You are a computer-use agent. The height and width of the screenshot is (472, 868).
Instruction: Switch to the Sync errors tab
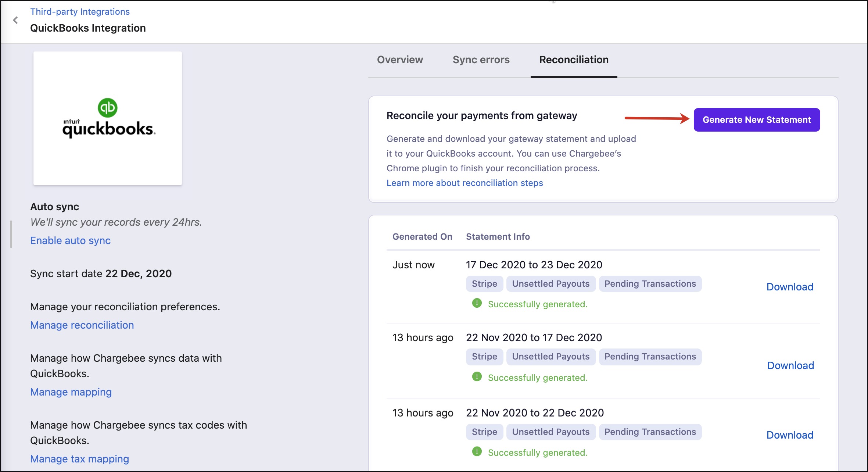coord(481,60)
